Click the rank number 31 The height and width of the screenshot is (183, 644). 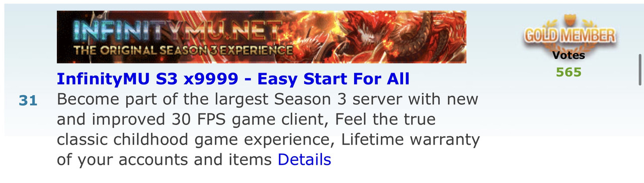[x=28, y=101]
